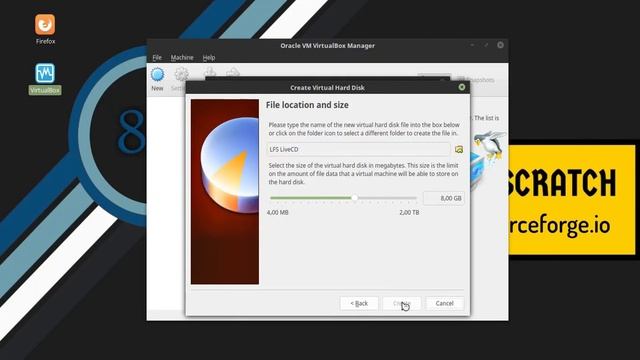Image resolution: width=640 pixels, height=360 pixels.
Task: Click the File location and size heading
Action: point(307,105)
